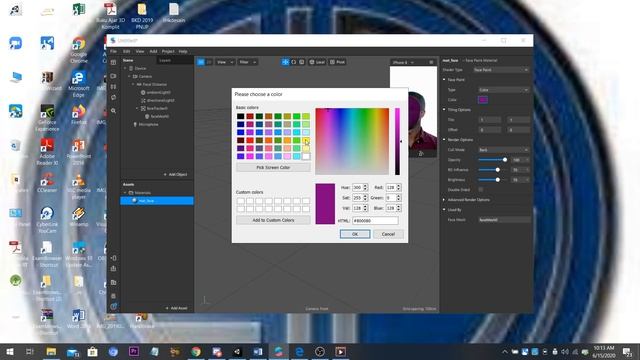Open the viewport Filter dropdown
The width and height of the screenshot is (640, 360).
[247, 62]
